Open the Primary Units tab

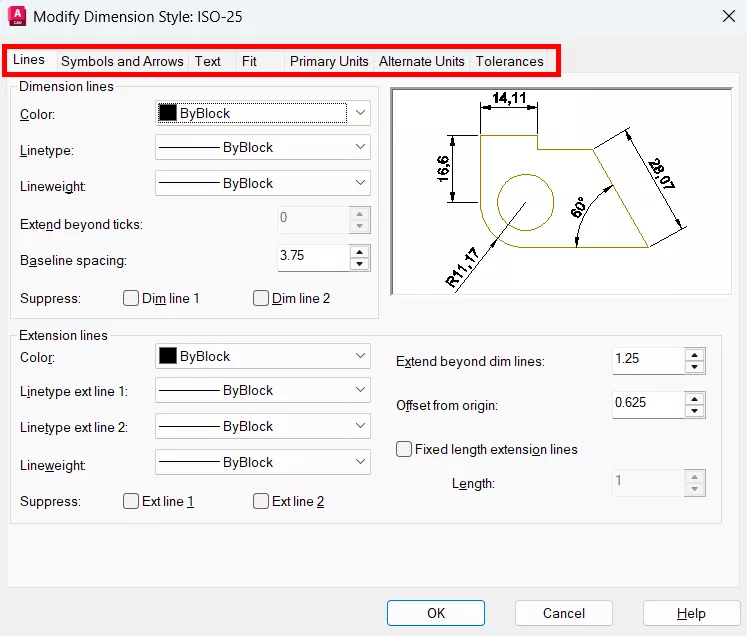(x=329, y=61)
